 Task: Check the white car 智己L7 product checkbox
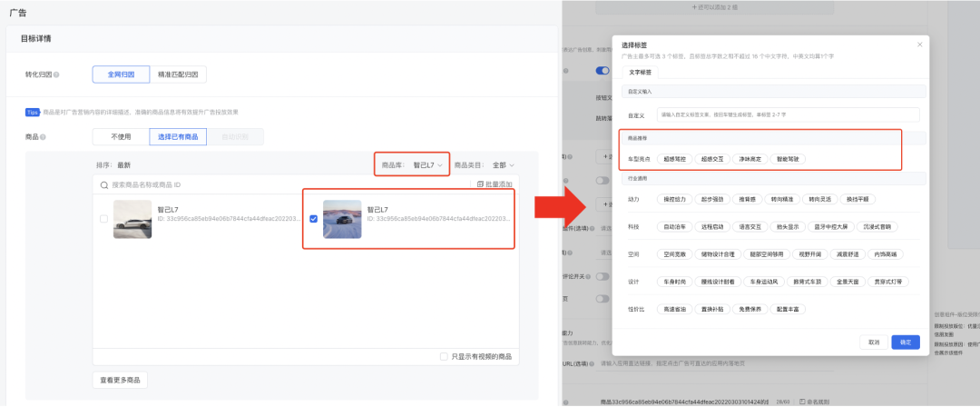click(103, 219)
